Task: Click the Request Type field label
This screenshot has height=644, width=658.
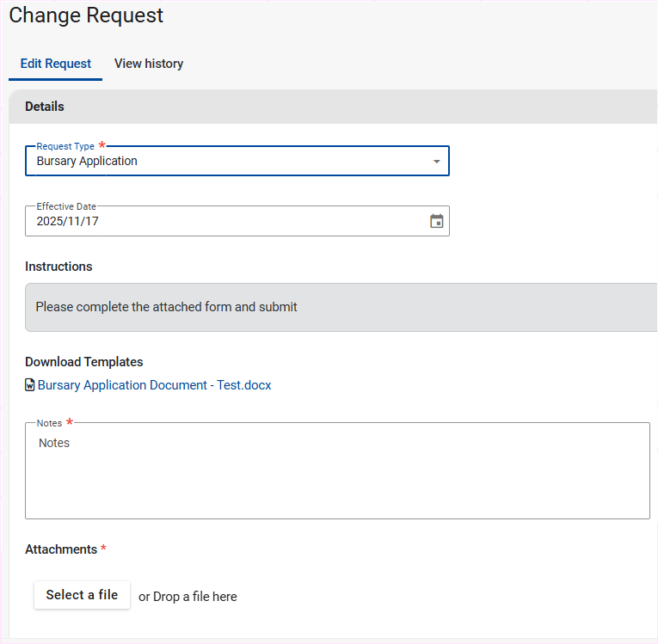Action: (x=65, y=147)
